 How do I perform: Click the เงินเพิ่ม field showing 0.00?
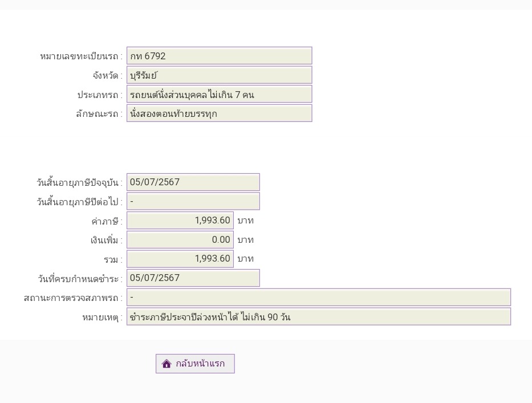coord(180,240)
